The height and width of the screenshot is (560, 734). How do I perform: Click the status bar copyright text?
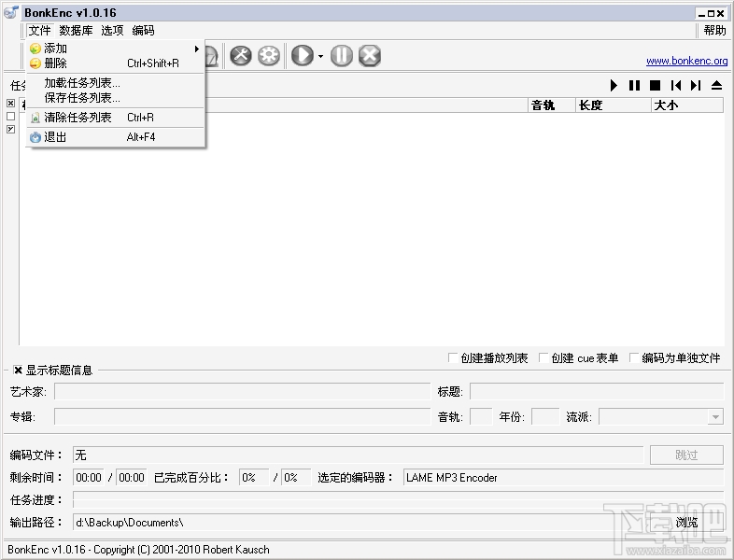coord(138,549)
